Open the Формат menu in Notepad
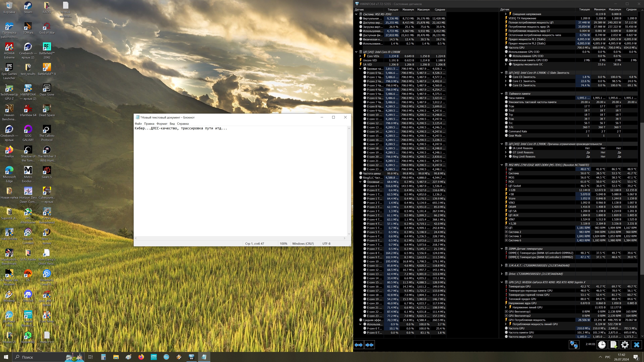644x362 pixels. click(162, 124)
